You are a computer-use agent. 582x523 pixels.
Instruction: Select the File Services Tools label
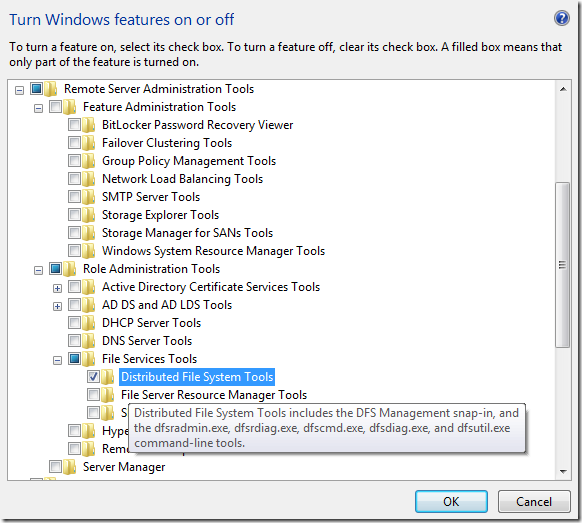pos(149,359)
